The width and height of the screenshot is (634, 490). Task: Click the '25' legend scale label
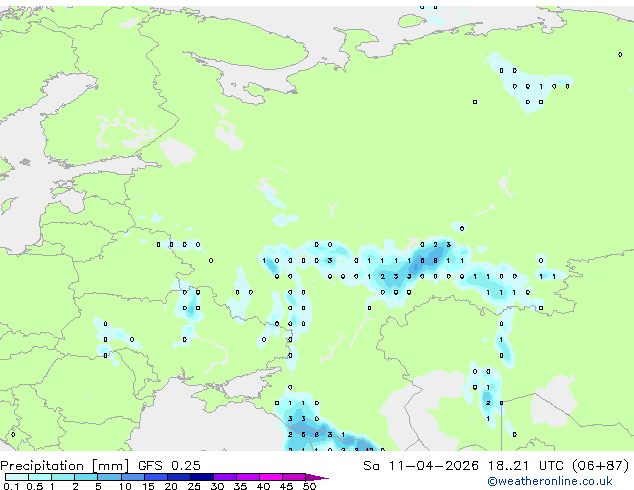point(194,486)
